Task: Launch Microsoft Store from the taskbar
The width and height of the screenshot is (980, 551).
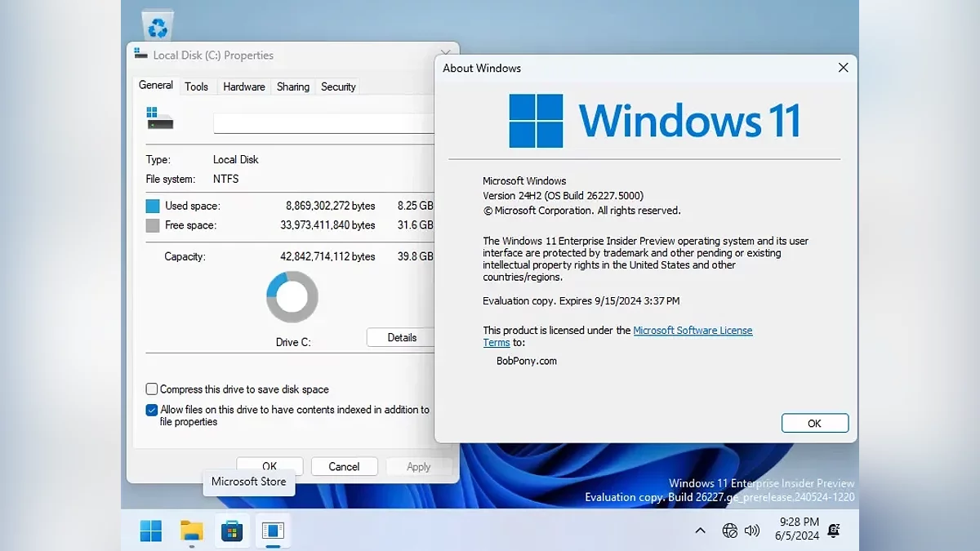Action: pyautogui.click(x=232, y=531)
